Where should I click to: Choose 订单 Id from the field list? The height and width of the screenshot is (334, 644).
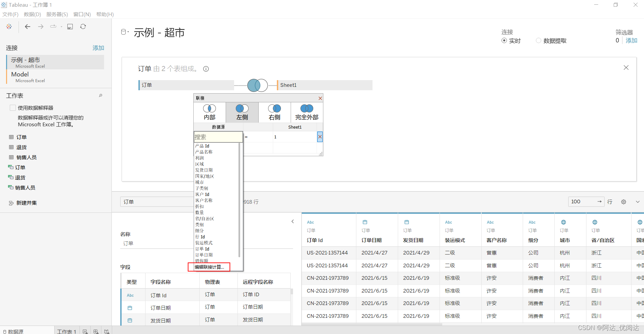coord(202,249)
